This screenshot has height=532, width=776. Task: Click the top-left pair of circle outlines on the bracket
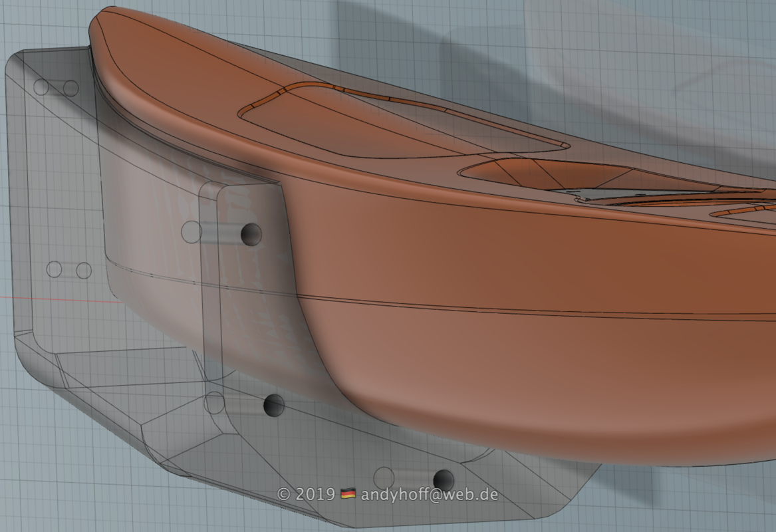pos(56,87)
